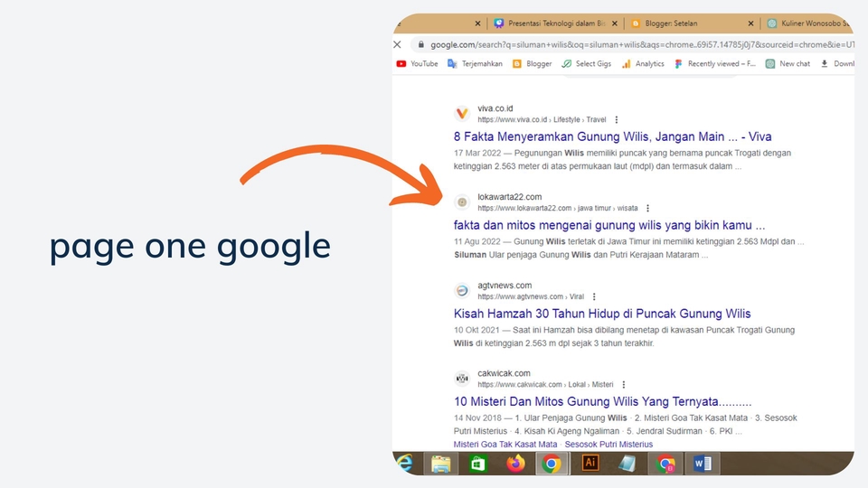Image resolution: width=868 pixels, height=488 pixels.
Task: Open the YouTube bookmark
Action: click(417, 63)
